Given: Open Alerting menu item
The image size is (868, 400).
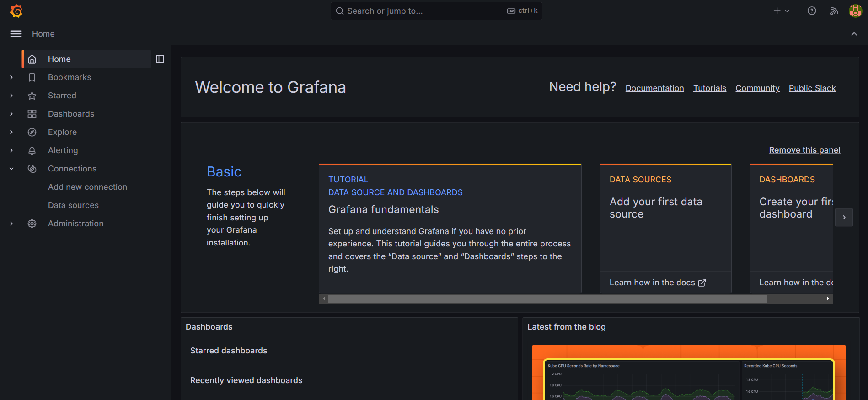Looking at the screenshot, I should pyautogui.click(x=63, y=150).
